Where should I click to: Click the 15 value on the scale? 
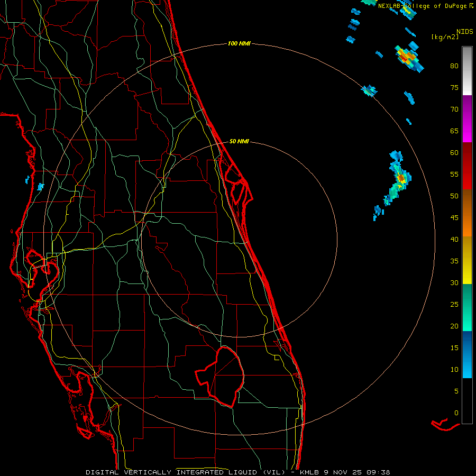click(x=454, y=348)
